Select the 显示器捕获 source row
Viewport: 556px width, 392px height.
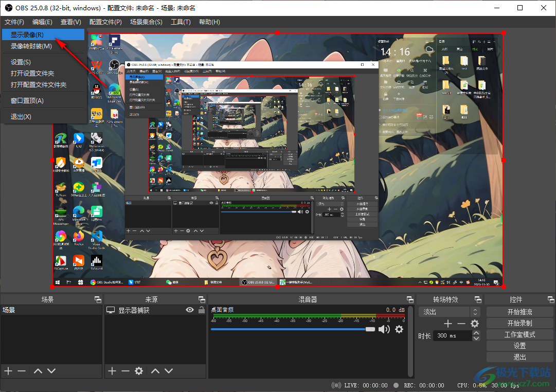point(155,310)
